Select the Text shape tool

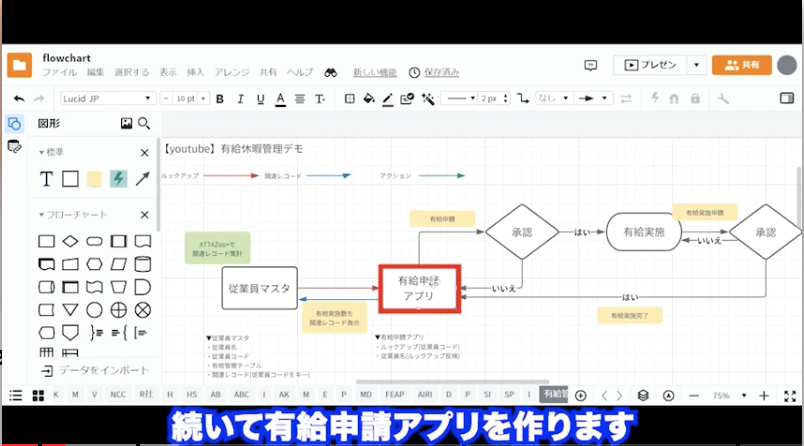[46, 178]
